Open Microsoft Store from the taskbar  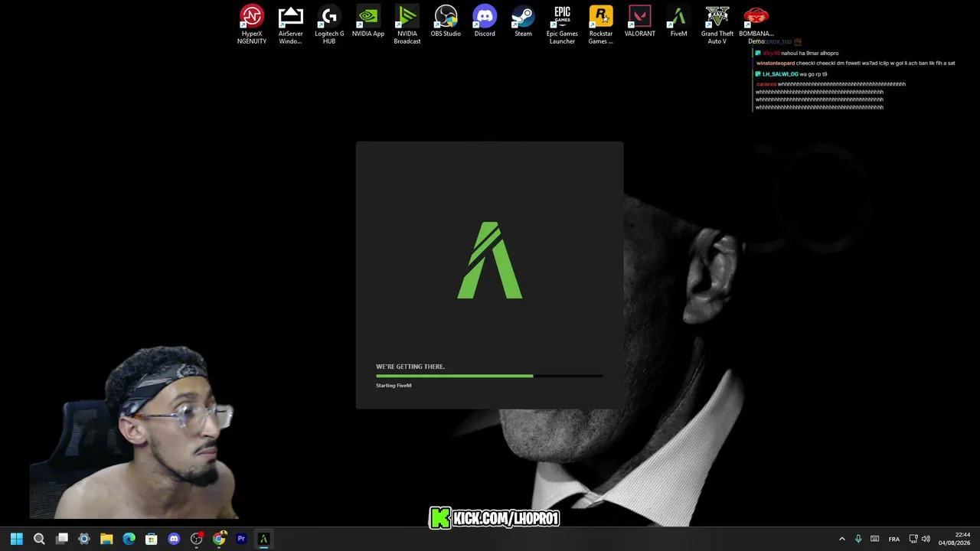[x=152, y=539]
